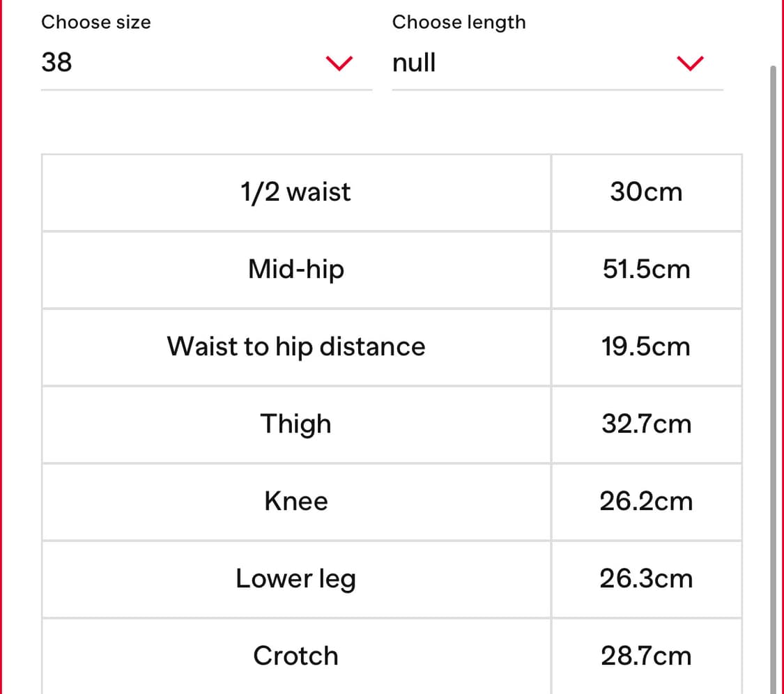This screenshot has width=784, height=694.
Task: Click the 32.7cm thigh value
Action: (x=647, y=424)
